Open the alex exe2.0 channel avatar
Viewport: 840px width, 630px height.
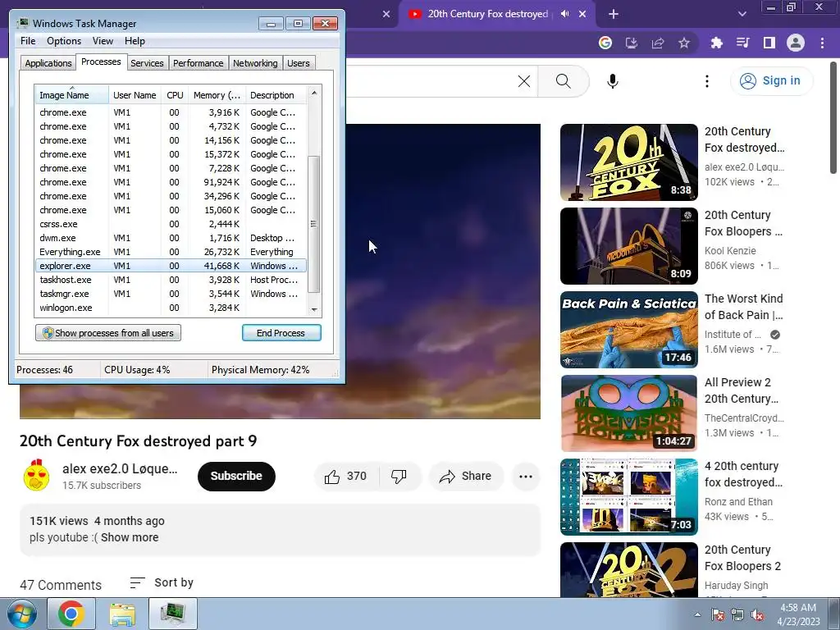[36, 475]
